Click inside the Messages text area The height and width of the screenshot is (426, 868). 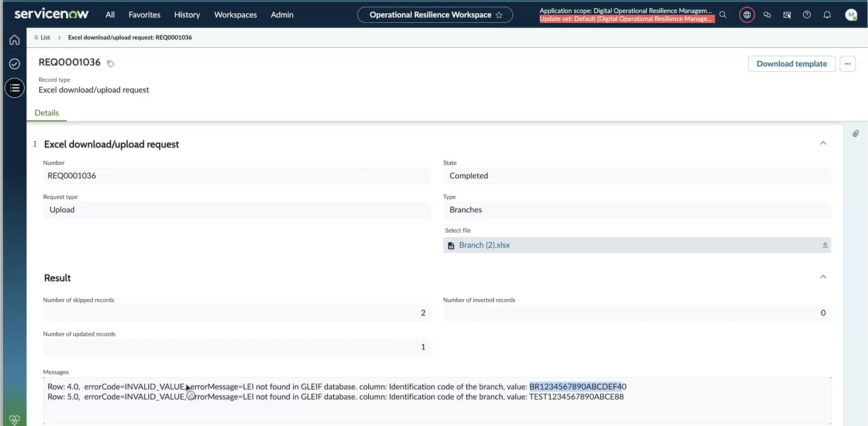[x=437, y=401]
